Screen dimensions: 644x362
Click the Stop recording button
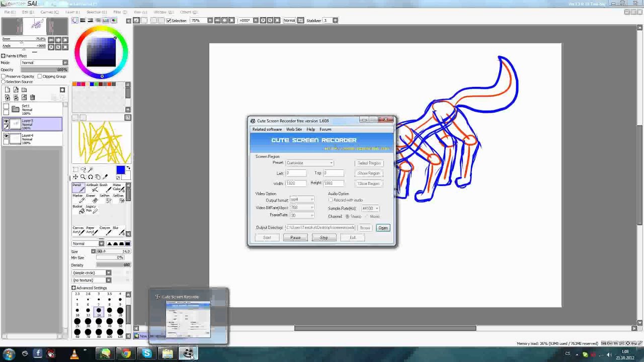(x=324, y=238)
